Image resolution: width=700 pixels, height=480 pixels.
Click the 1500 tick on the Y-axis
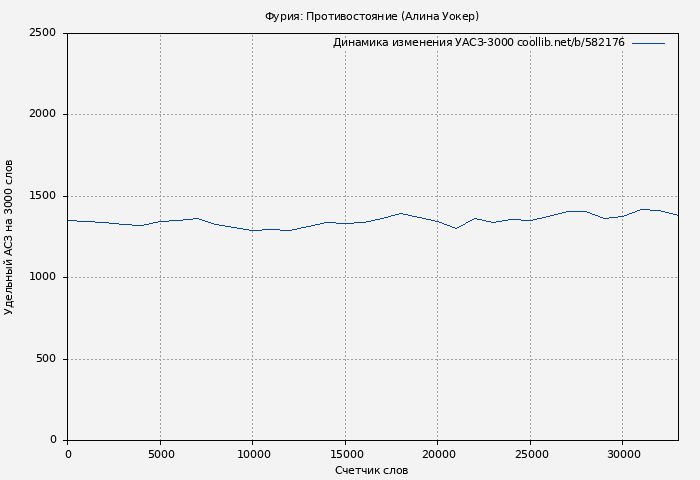pyautogui.click(x=43, y=196)
